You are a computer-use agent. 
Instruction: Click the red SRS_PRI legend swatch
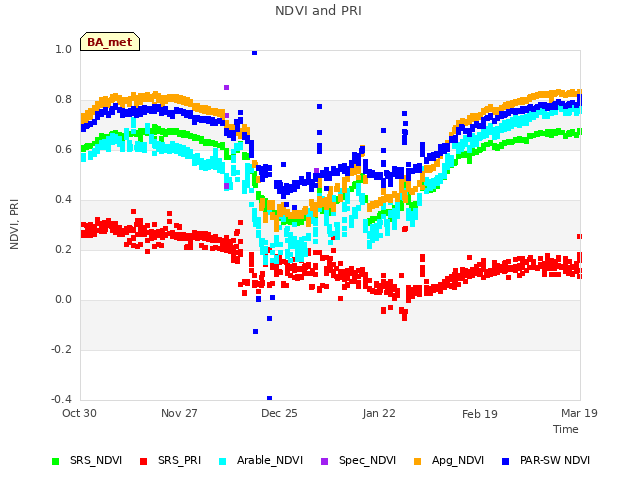143,461
